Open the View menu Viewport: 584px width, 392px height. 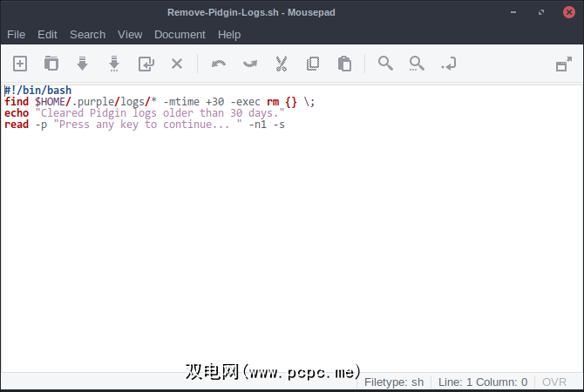(130, 35)
